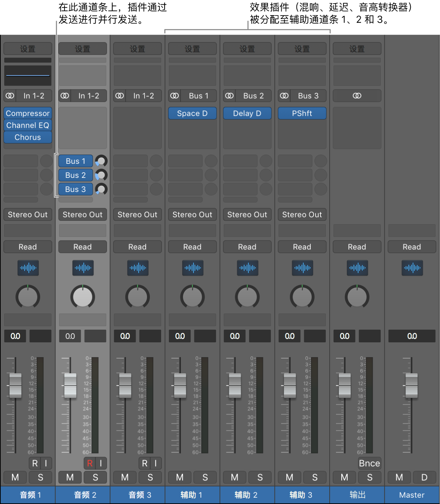Image resolution: width=440 pixels, height=504 pixels.
Task: Open the 设置 menu on 音频 1 channel
Action: point(28,49)
